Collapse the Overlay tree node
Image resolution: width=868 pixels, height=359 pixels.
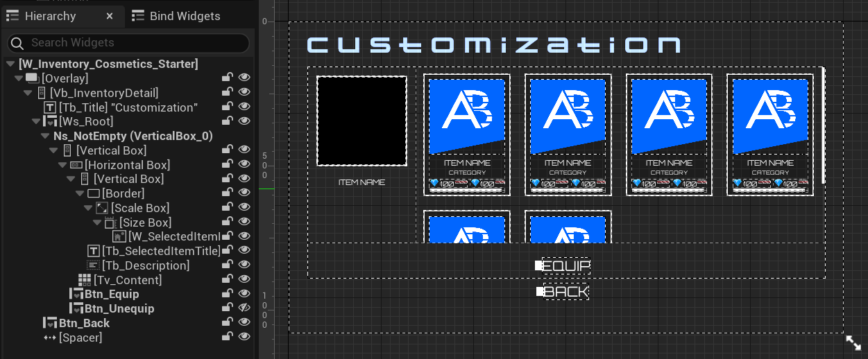[x=19, y=78]
